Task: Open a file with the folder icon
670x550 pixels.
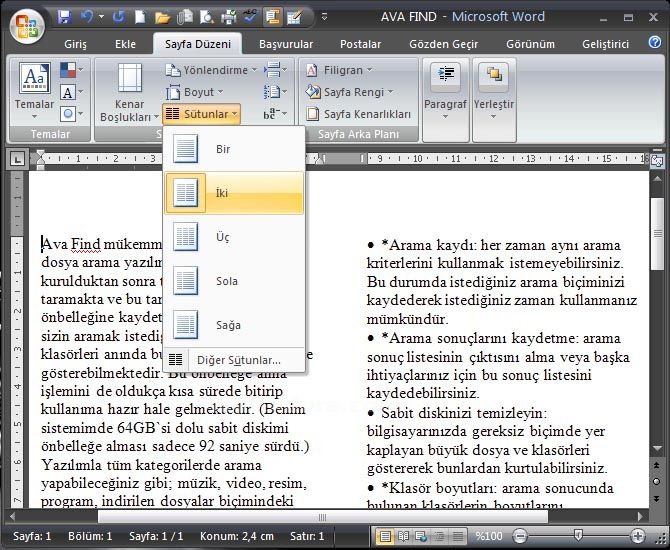Action: tap(162, 18)
